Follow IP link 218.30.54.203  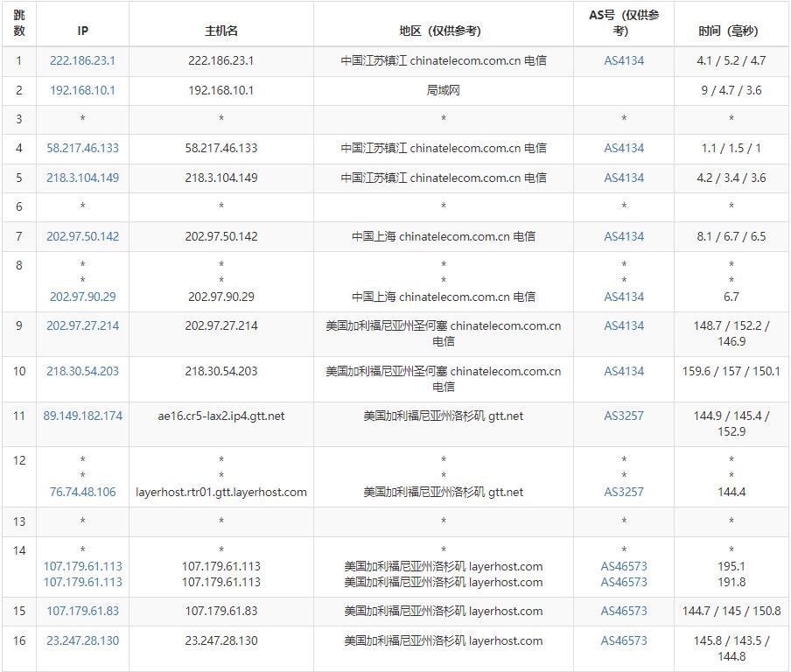point(82,371)
